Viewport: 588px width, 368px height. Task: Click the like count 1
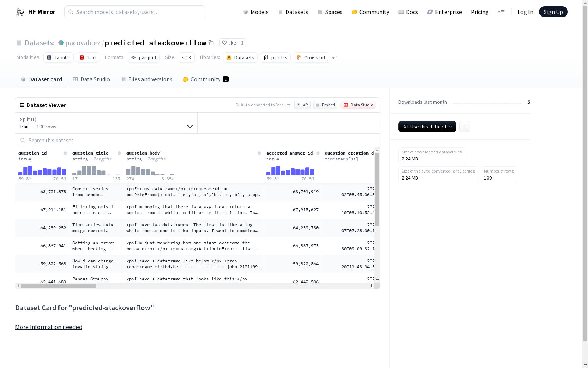point(242,43)
